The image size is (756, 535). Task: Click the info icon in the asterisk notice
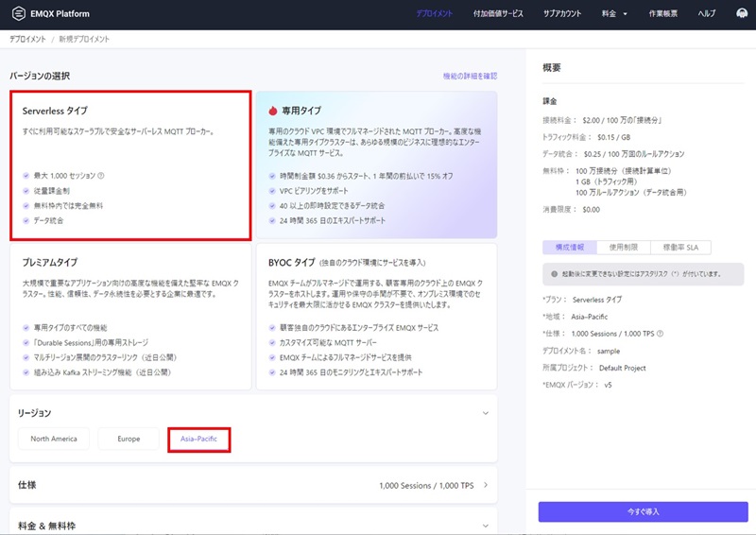(x=554, y=273)
